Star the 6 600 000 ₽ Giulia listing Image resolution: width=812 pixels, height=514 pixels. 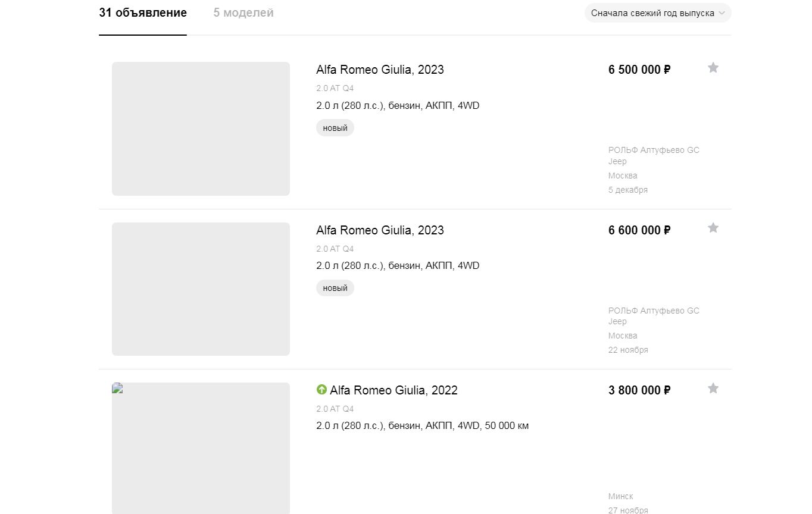tap(713, 228)
